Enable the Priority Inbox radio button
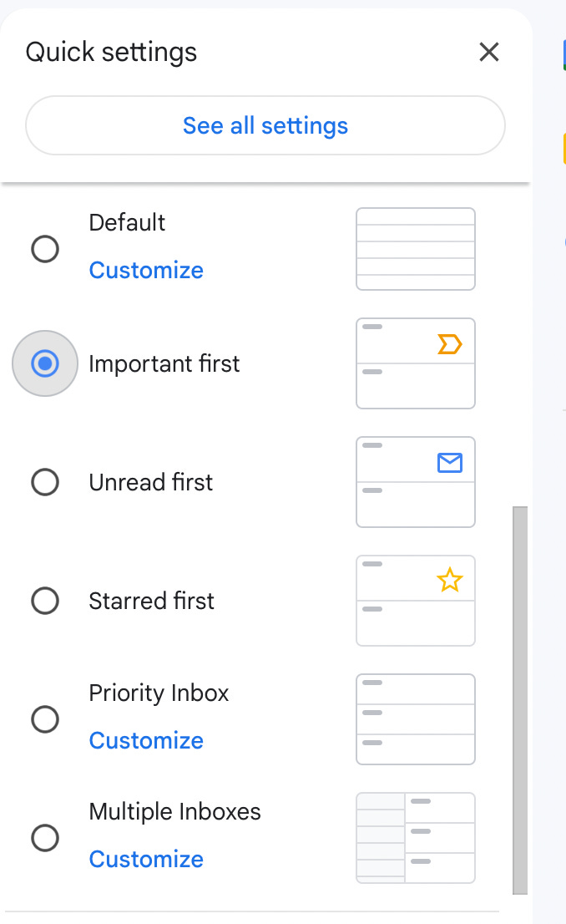This screenshot has height=924, width=566. click(x=45, y=719)
